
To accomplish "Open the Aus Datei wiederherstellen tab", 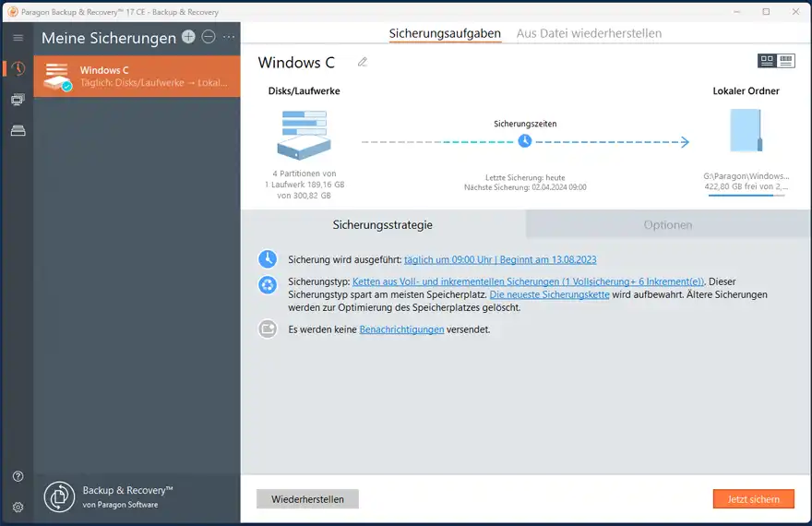I will point(589,33).
